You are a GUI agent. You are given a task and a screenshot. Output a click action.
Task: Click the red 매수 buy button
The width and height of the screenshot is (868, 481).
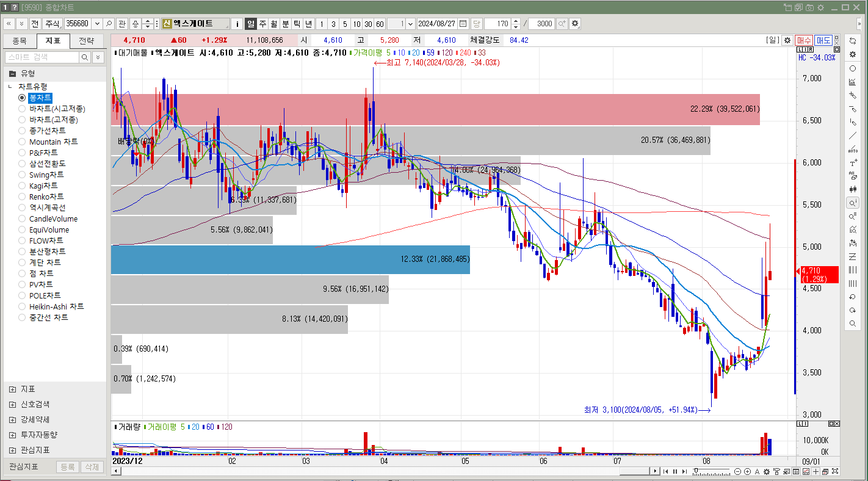tap(803, 40)
